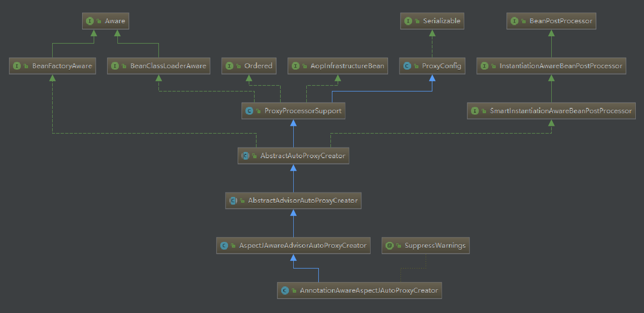Select the InstantiationAwareBeanPostProcessor node

coord(551,66)
